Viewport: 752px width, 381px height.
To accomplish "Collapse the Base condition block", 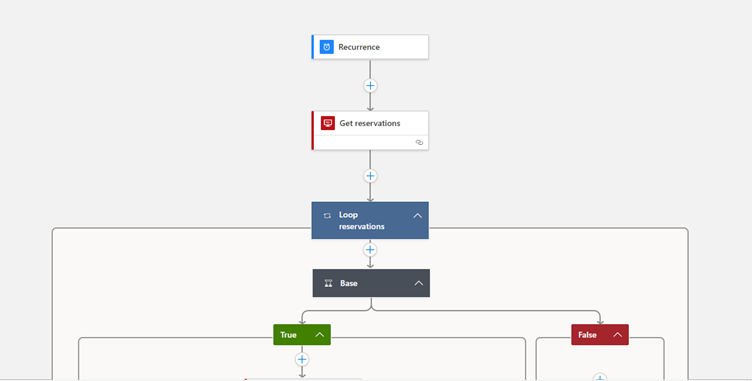I will (x=419, y=283).
